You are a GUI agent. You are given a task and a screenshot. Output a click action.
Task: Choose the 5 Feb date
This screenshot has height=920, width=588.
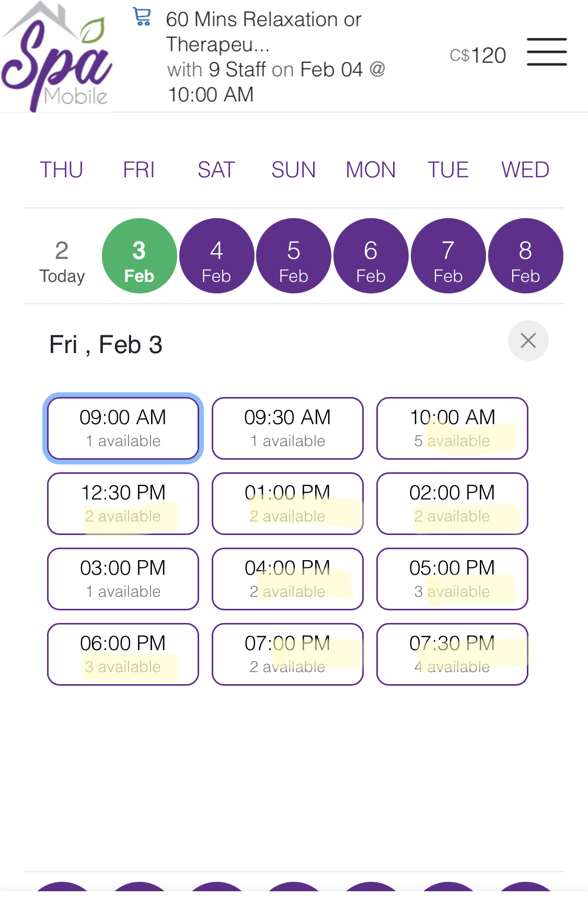(294, 256)
